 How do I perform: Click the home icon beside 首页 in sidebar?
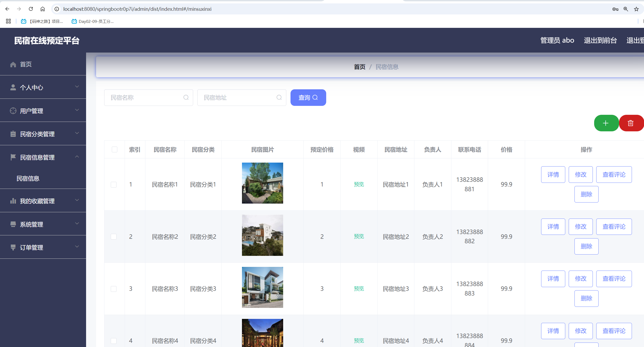13,64
